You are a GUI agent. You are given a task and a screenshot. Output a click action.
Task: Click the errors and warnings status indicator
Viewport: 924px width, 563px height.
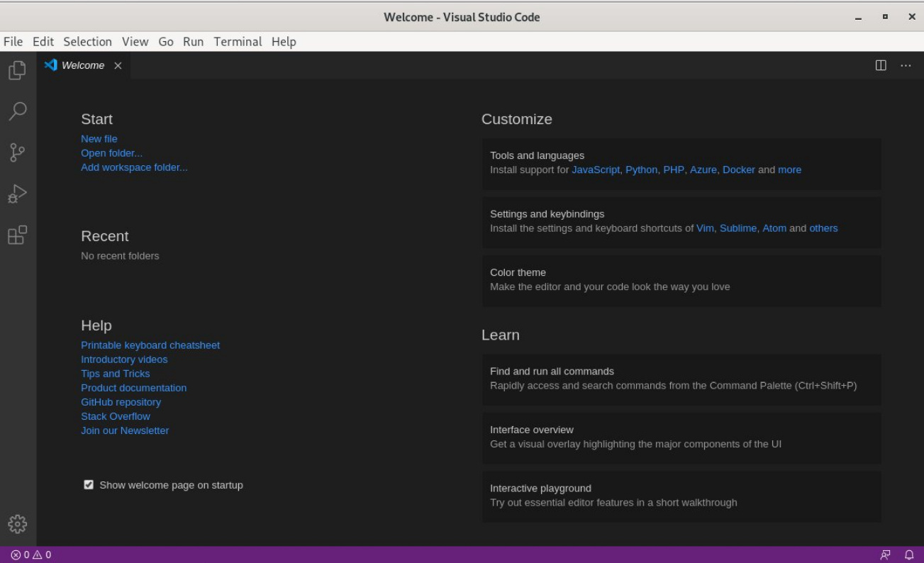pos(30,554)
